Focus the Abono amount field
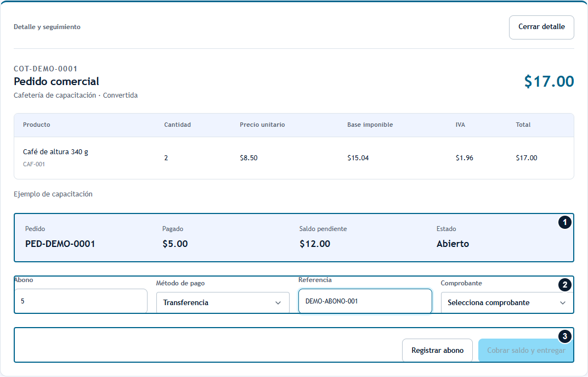This screenshot has width=588, height=377. click(81, 301)
